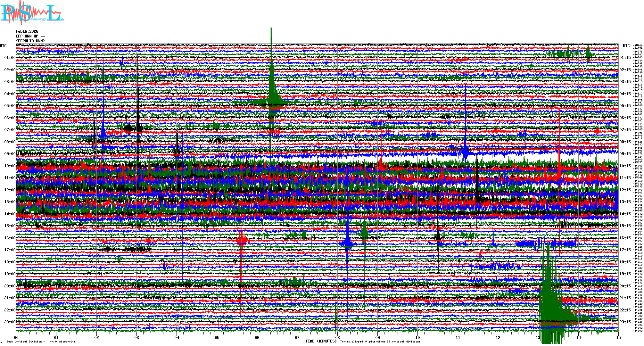Click the 'Traces clipped at plus/minus 25' note

coord(380,342)
